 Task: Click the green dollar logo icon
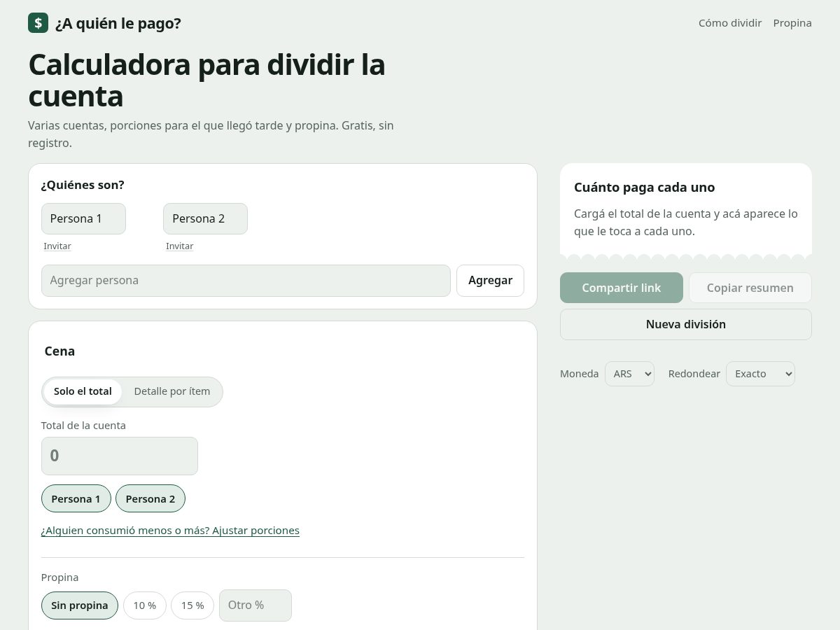coord(38,23)
